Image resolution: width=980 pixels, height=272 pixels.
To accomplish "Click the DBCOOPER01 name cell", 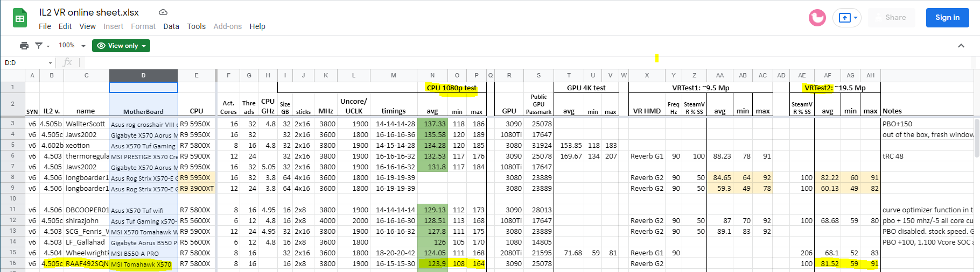I will [86, 210].
